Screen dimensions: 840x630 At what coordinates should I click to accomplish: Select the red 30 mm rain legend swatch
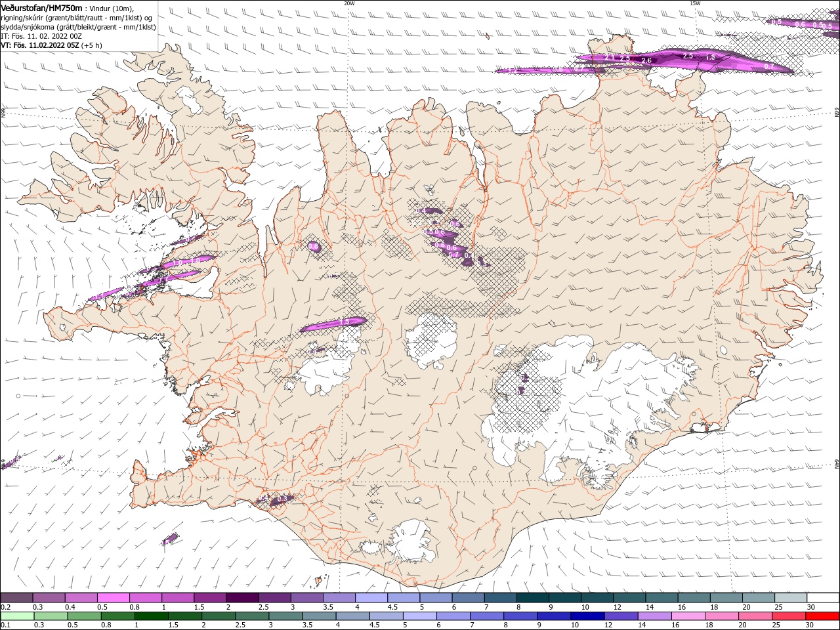(823, 616)
